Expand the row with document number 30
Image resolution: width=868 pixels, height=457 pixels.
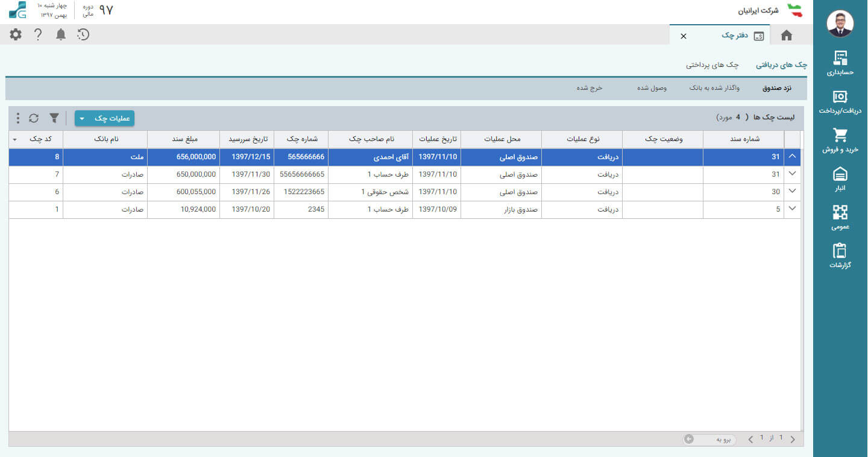coord(792,192)
